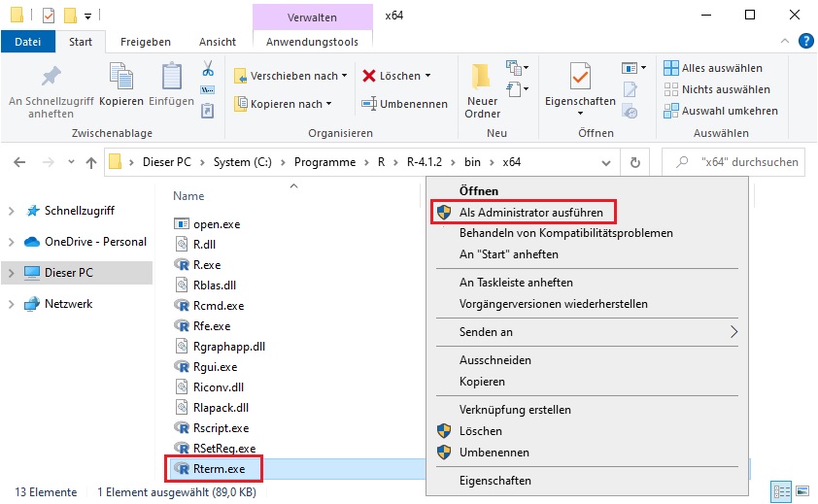Expand the Schnellzugriff tree node
The height and width of the screenshot is (504, 818).
(11, 211)
